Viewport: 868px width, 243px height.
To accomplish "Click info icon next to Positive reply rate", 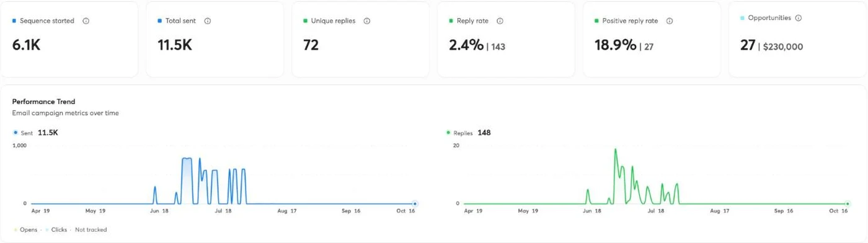I will 670,20.
